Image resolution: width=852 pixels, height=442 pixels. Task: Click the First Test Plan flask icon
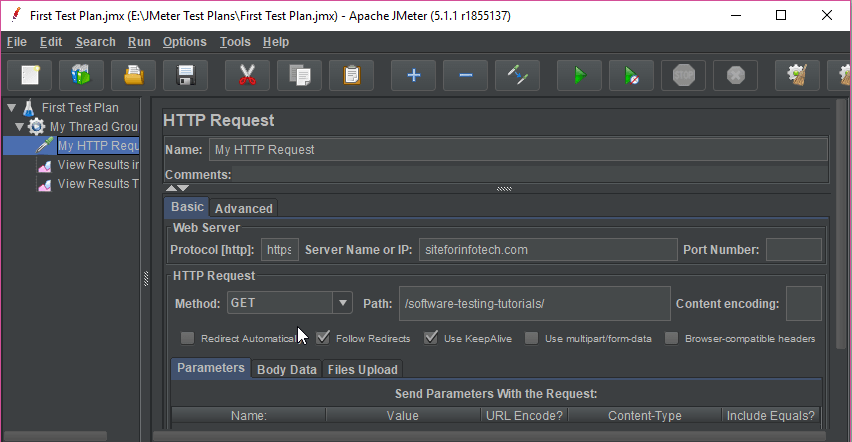29,108
